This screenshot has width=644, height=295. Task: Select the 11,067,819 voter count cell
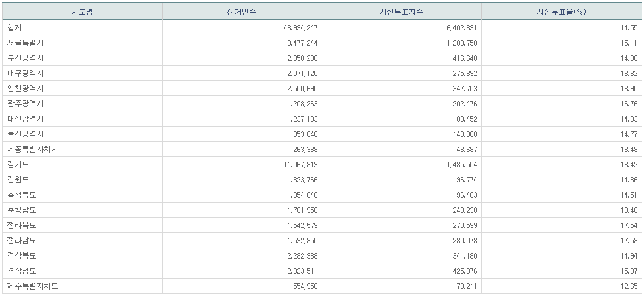pyautogui.click(x=296, y=164)
